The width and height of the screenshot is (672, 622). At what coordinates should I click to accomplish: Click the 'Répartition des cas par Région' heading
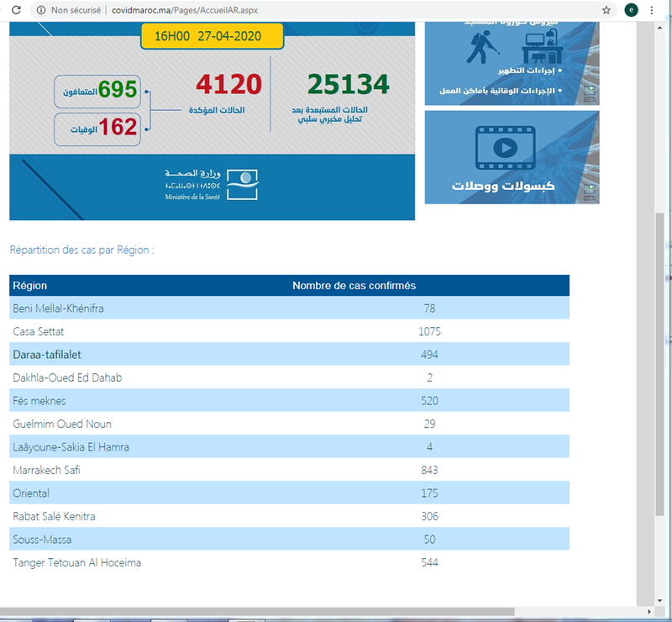[x=82, y=250]
